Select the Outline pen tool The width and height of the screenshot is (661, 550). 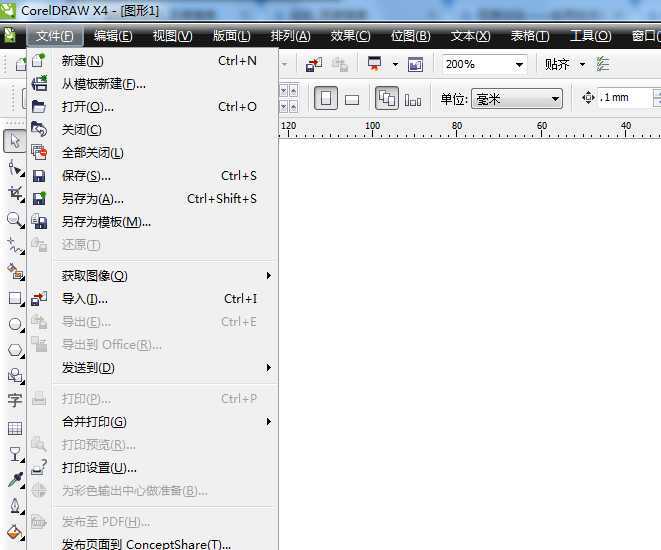tap(15, 506)
